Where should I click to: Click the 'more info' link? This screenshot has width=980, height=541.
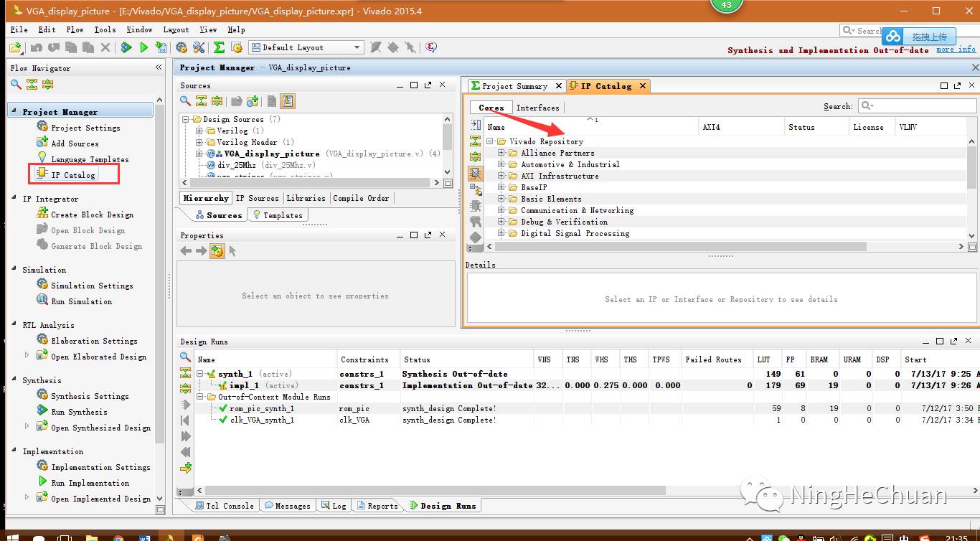click(956, 50)
